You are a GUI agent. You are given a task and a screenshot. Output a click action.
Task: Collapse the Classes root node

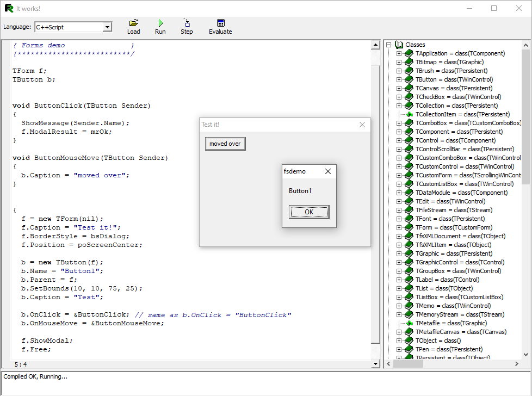click(x=389, y=45)
